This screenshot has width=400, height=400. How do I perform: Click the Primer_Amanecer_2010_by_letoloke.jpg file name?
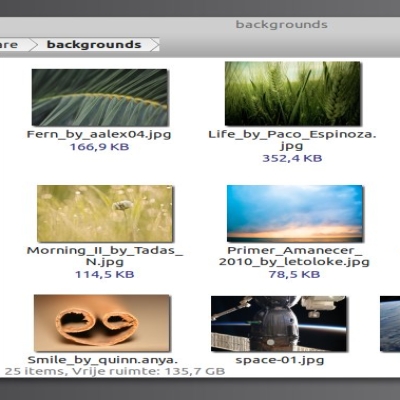[x=294, y=256]
